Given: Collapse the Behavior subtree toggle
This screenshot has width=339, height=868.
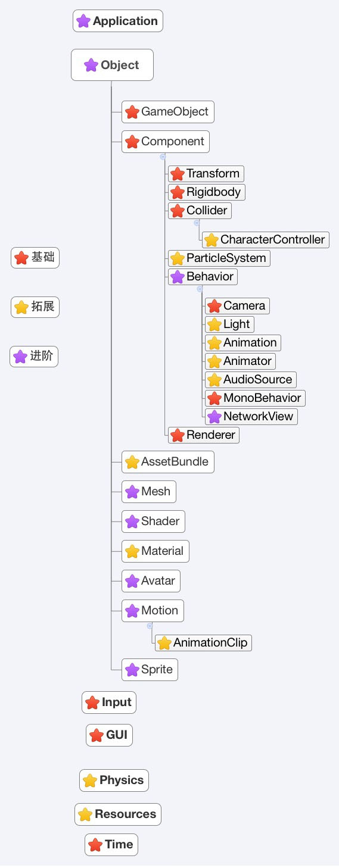Looking at the screenshot, I should click(200, 288).
